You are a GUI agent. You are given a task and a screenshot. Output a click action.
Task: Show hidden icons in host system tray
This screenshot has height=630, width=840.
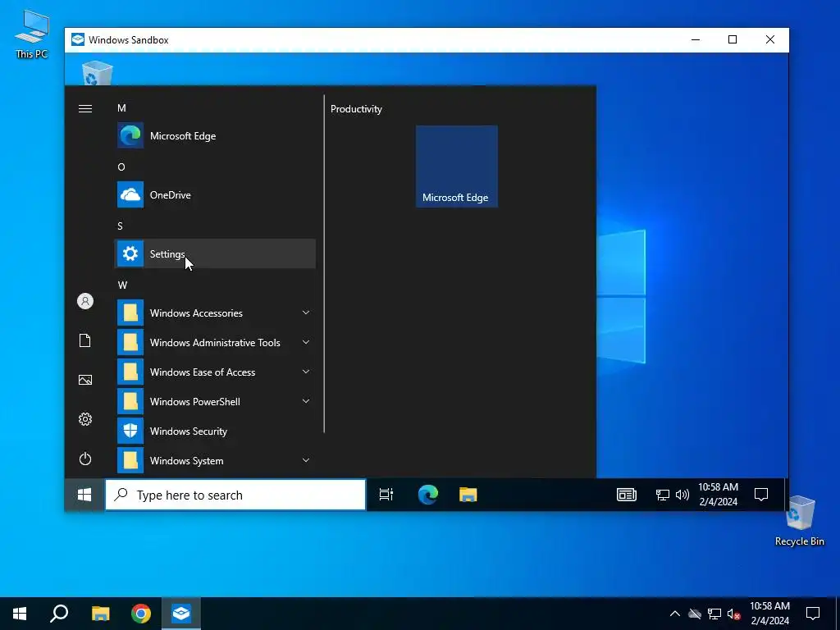tap(675, 614)
